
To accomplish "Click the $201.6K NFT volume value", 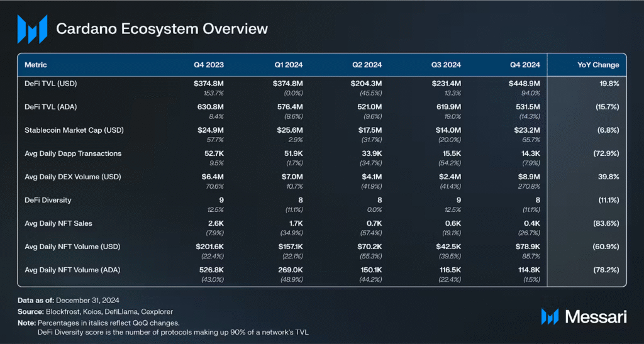I will tap(210, 247).
